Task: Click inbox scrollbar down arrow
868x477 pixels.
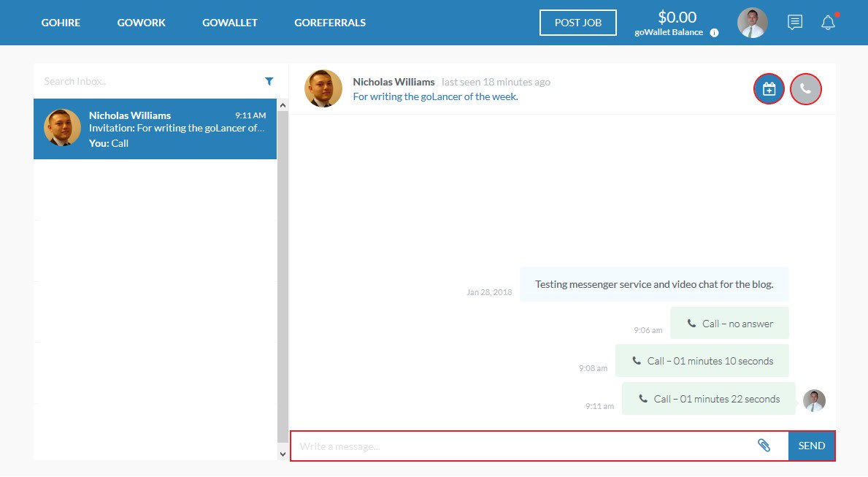Action: click(x=283, y=454)
